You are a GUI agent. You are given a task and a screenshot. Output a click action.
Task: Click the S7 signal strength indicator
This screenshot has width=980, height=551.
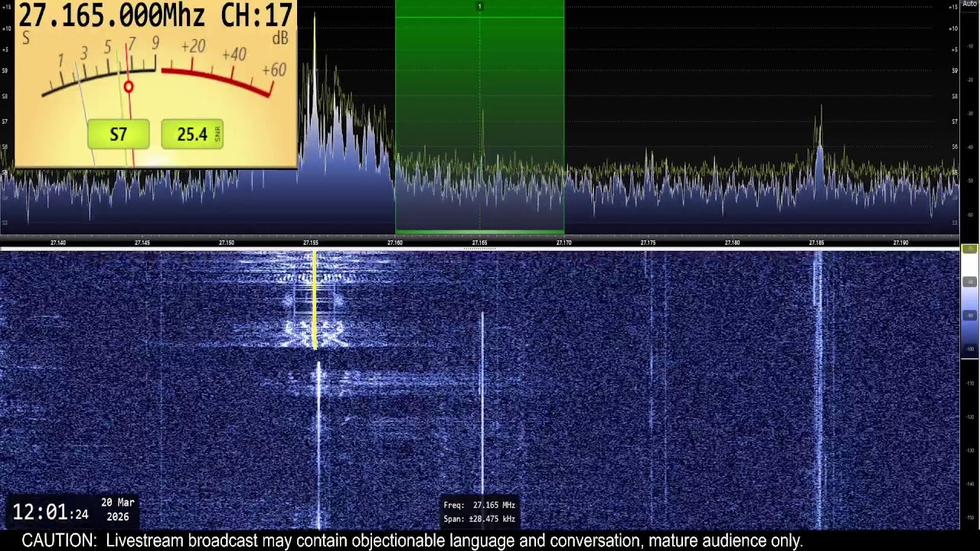pyautogui.click(x=118, y=135)
